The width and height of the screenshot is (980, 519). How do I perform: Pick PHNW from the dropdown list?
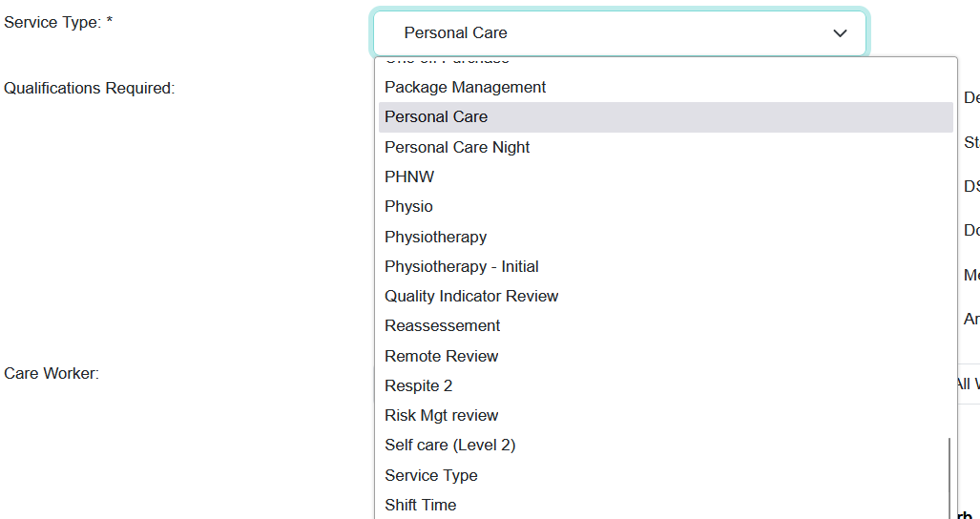[409, 176]
